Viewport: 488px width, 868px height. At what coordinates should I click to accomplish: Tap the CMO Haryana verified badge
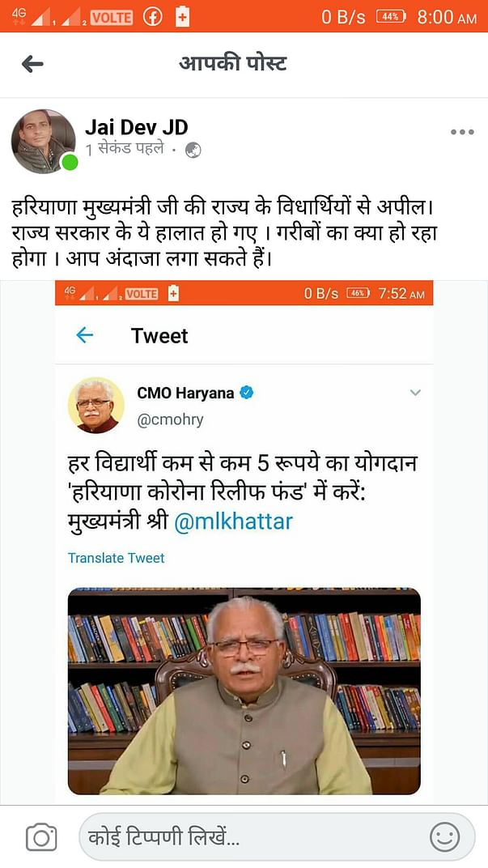pyautogui.click(x=247, y=393)
